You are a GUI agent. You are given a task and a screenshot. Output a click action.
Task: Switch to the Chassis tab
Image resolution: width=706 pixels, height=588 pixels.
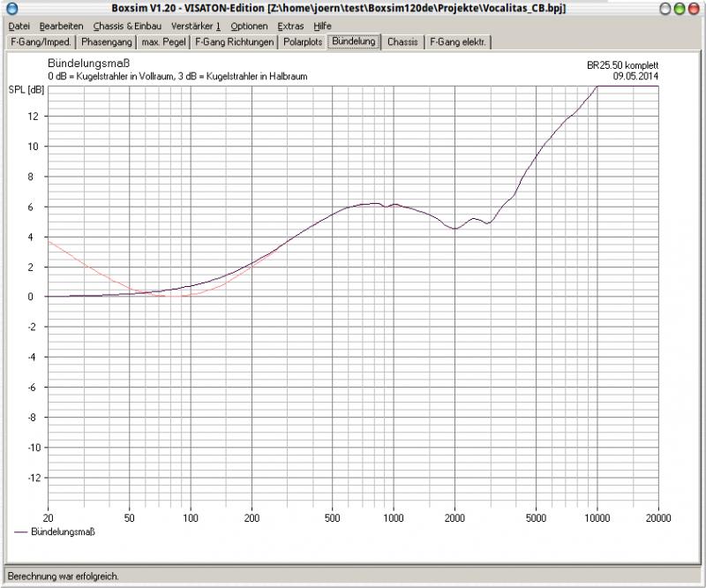[x=402, y=41]
